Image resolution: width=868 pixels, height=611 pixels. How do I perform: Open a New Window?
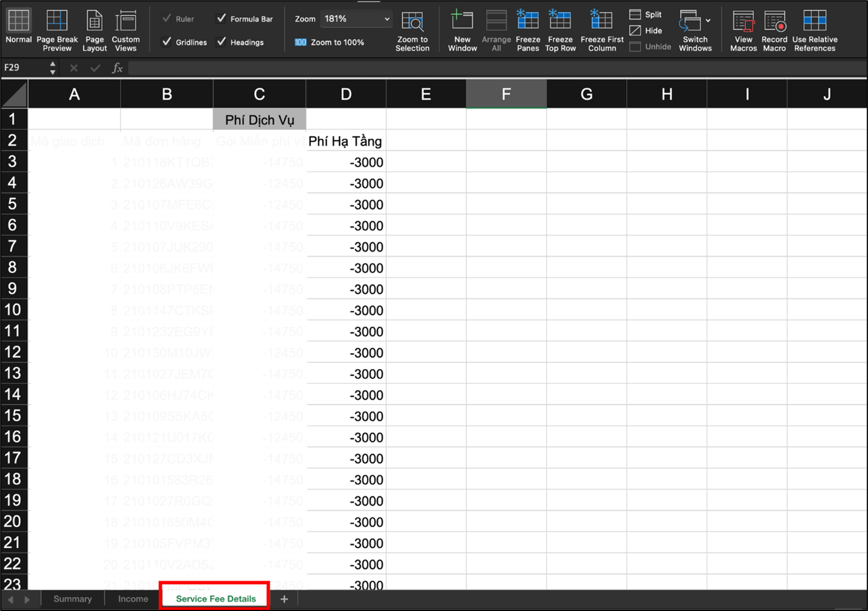[462, 30]
